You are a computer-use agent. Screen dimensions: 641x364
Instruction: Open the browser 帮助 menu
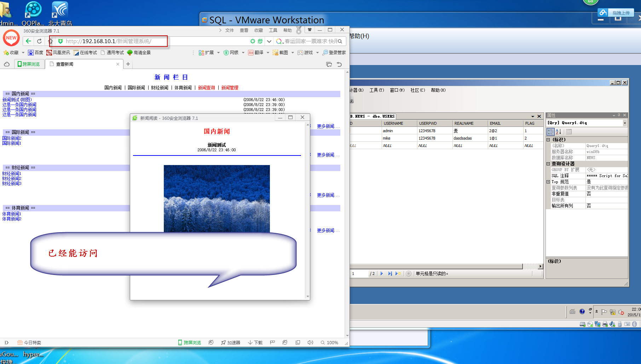[288, 30]
